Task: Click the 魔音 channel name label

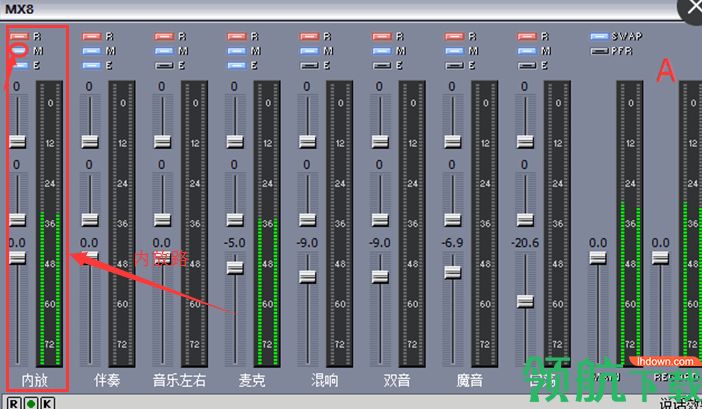Action: (x=470, y=380)
